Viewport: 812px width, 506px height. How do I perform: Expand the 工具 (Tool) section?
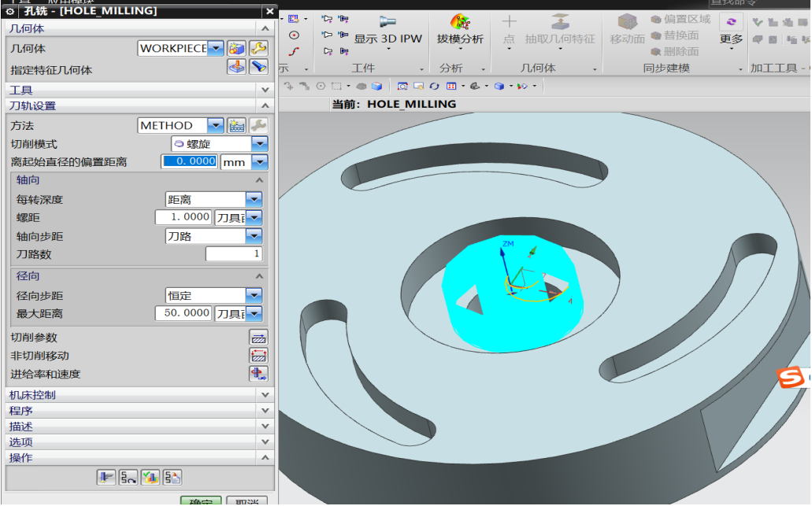265,90
